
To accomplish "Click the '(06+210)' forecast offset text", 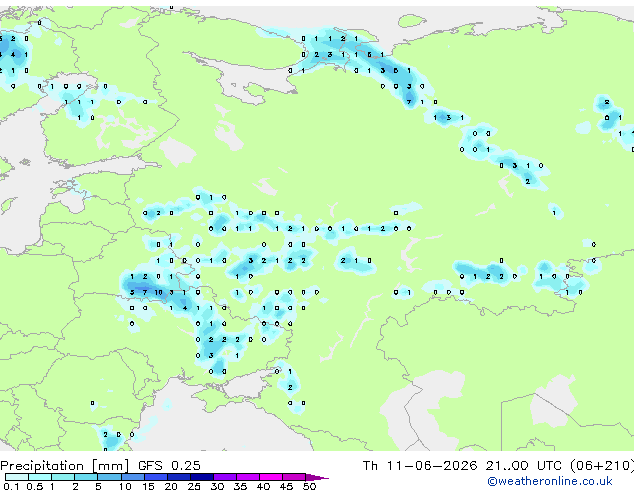I will coord(602,466).
